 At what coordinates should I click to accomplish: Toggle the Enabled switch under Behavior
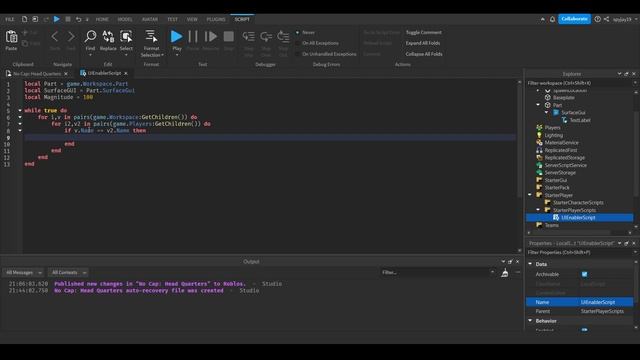[x=584, y=329]
